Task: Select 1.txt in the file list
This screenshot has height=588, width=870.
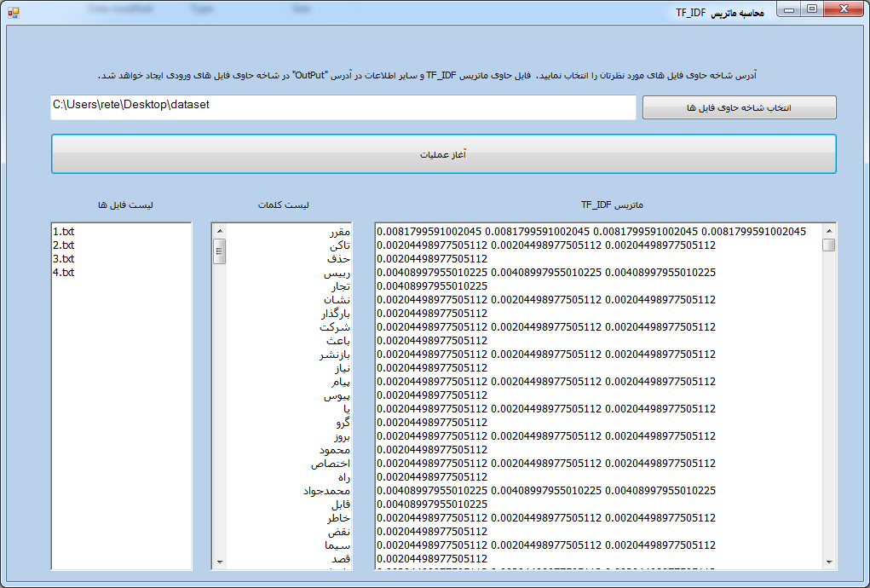Action: (x=64, y=232)
